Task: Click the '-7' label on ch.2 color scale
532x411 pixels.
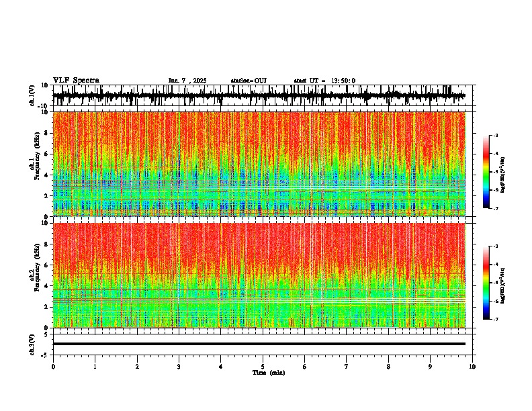Action: point(496,319)
